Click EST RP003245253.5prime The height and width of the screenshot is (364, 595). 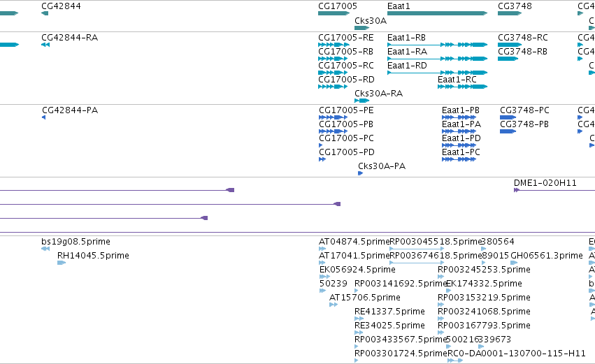[484, 270]
